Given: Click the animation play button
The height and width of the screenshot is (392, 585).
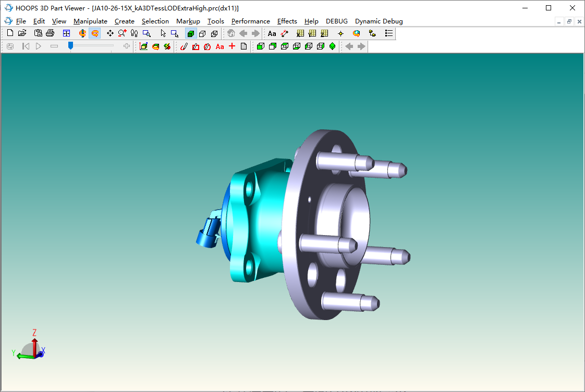Looking at the screenshot, I should 38,46.
